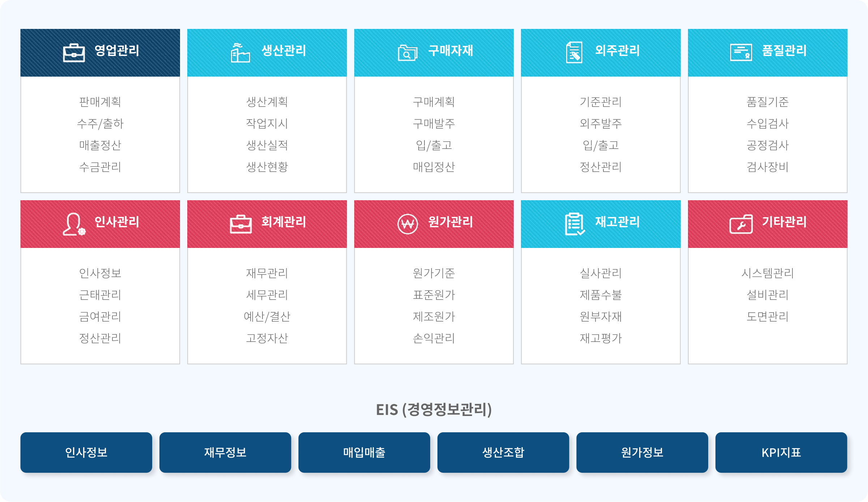Open the 인사정보 EIS button

click(86, 452)
